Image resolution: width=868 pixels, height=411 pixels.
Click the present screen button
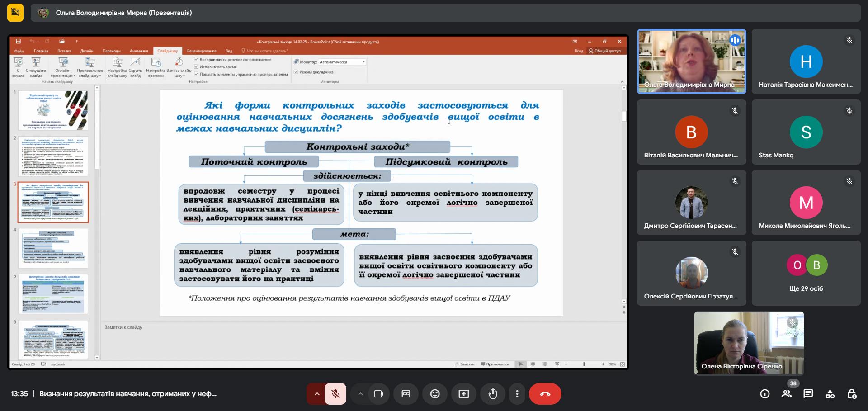464,394
